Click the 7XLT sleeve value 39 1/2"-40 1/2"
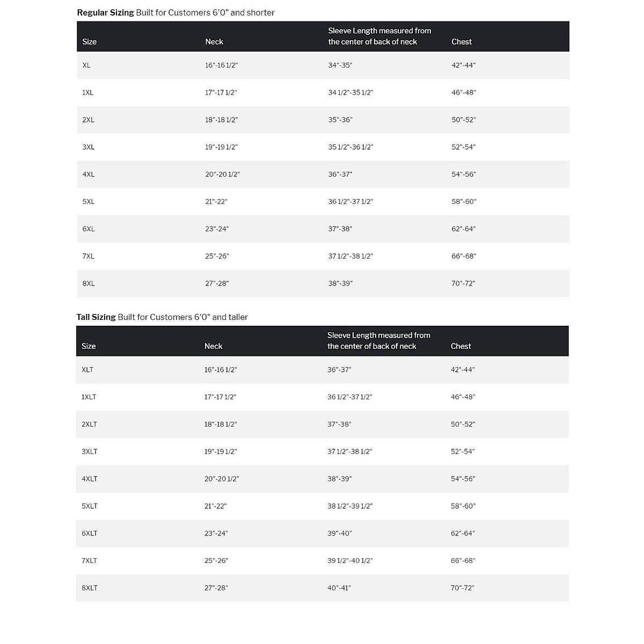This screenshot has width=644, height=644. click(x=350, y=560)
